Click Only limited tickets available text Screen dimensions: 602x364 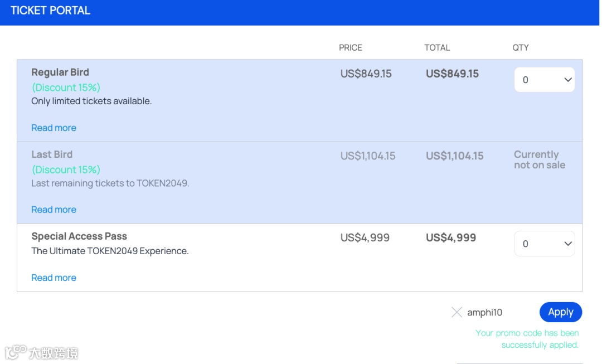(x=91, y=101)
